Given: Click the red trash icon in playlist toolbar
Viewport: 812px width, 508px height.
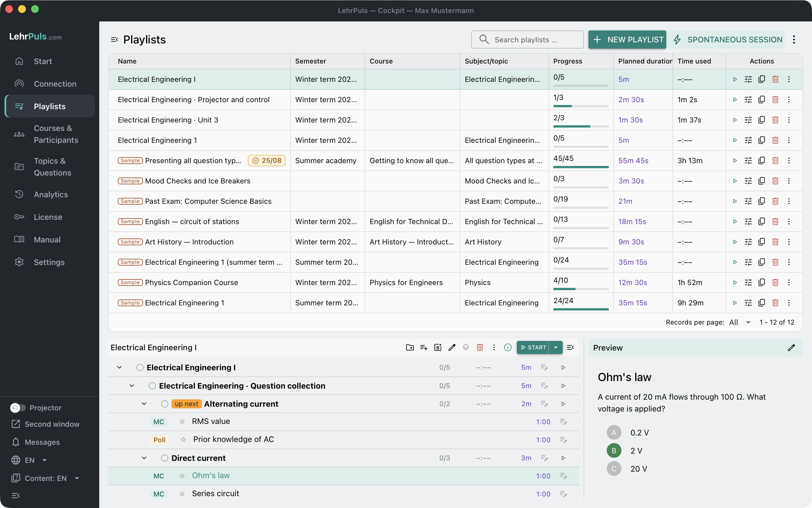Looking at the screenshot, I should (x=480, y=347).
